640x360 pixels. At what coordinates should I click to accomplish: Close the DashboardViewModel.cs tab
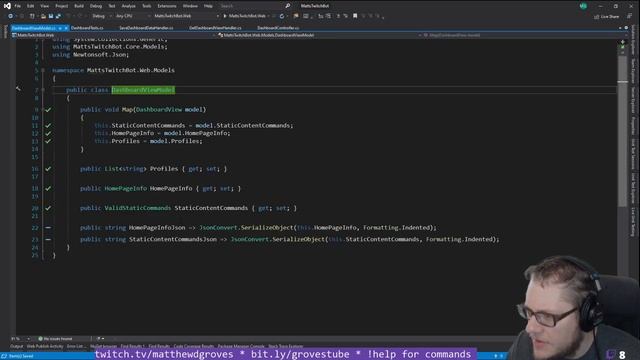pos(66,28)
